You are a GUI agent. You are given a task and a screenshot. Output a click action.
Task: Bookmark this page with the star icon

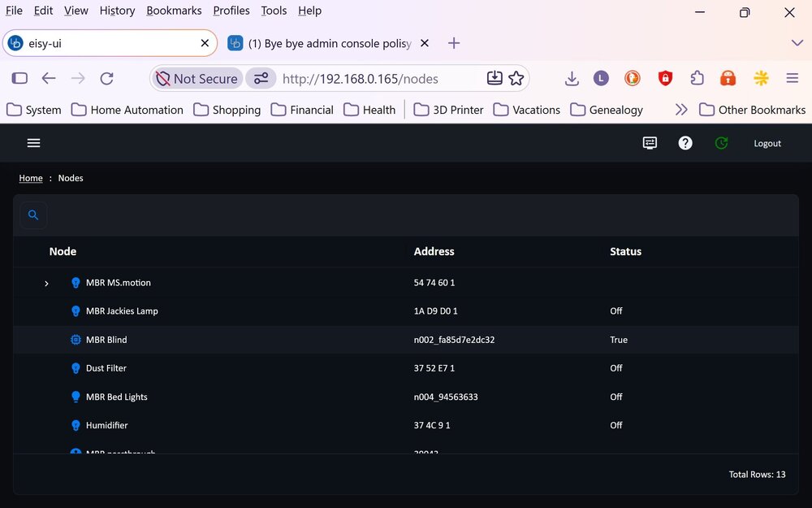pos(516,78)
